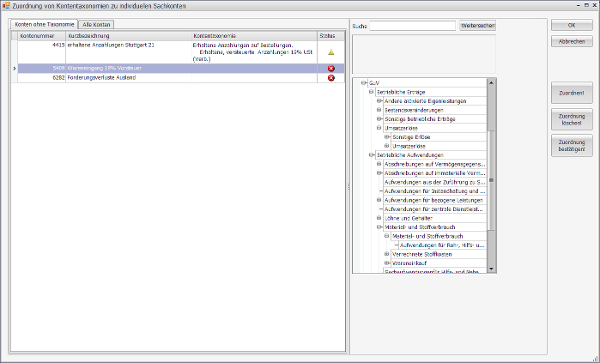Focus the Suche search field
600x363 pixels.
[x=412, y=26]
